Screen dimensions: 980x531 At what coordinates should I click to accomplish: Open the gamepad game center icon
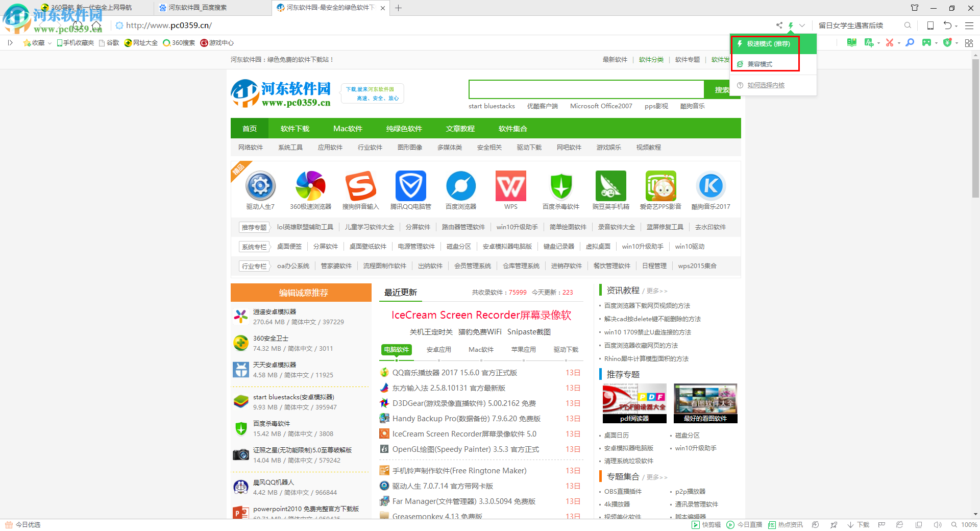[925, 43]
